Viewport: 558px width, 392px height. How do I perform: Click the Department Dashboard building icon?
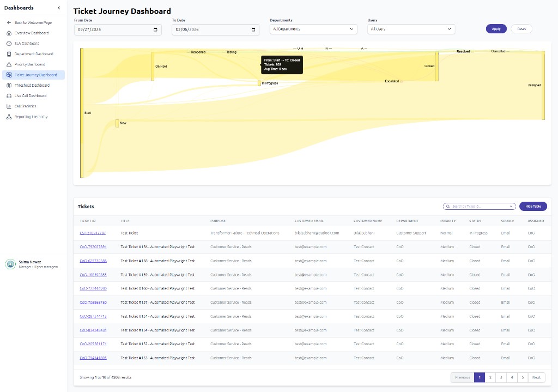point(9,54)
